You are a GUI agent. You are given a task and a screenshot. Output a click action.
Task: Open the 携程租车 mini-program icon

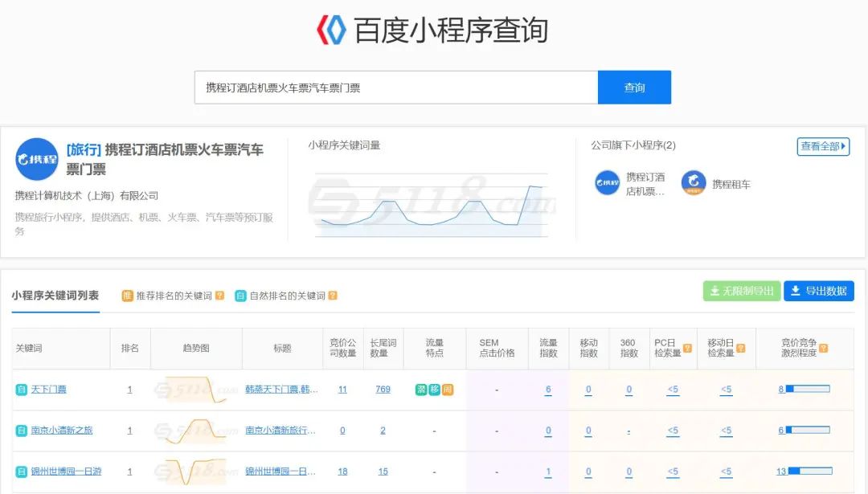pyautogui.click(x=694, y=183)
